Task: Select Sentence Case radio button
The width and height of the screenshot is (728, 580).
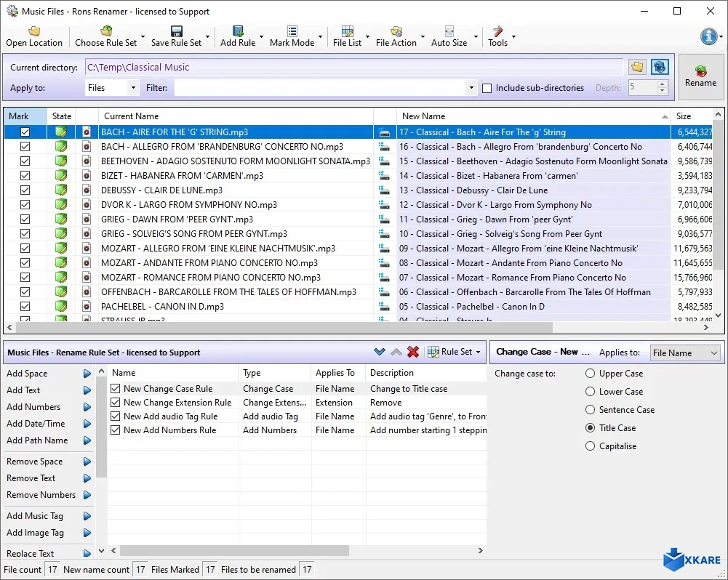Action: point(590,410)
